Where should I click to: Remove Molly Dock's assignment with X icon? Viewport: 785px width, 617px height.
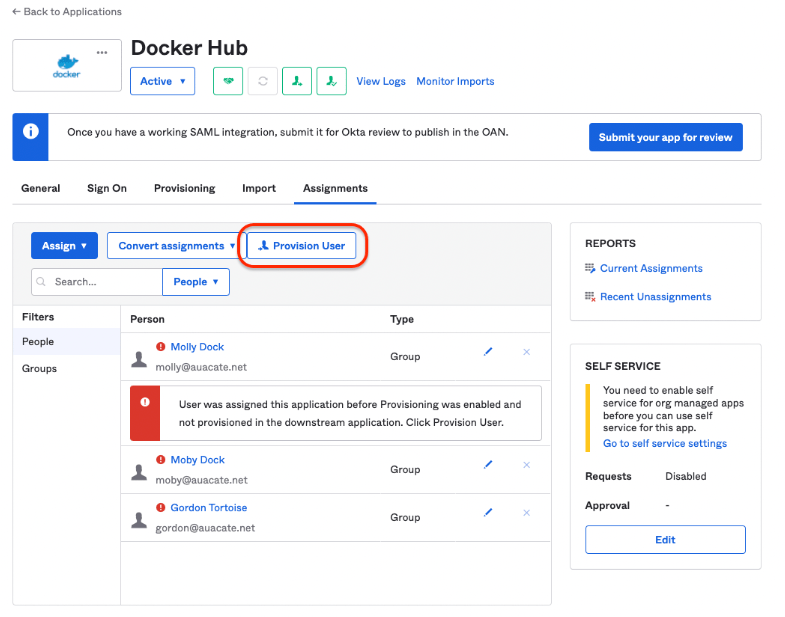coord(526,352)
